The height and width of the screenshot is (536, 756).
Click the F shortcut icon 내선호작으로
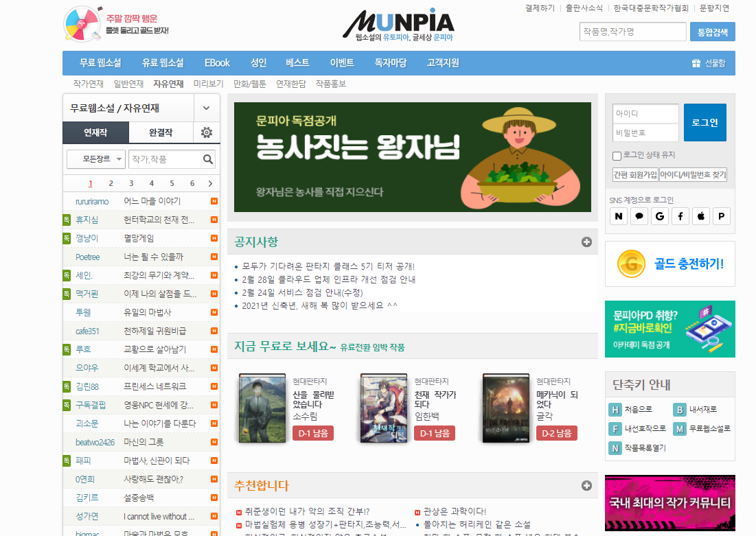pyautogui.click(x=615, y=428)
